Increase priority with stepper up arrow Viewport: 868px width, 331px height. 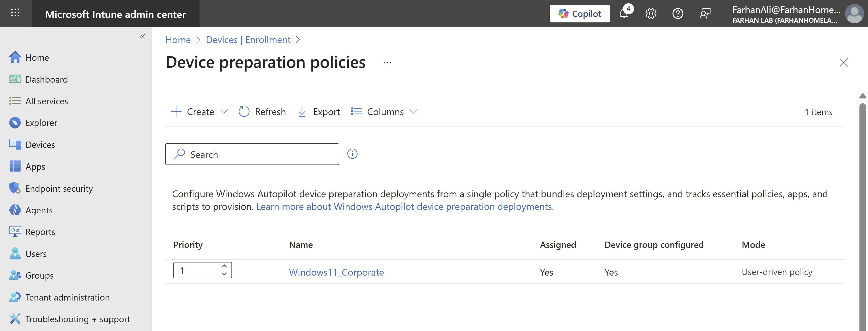point(224,266)
